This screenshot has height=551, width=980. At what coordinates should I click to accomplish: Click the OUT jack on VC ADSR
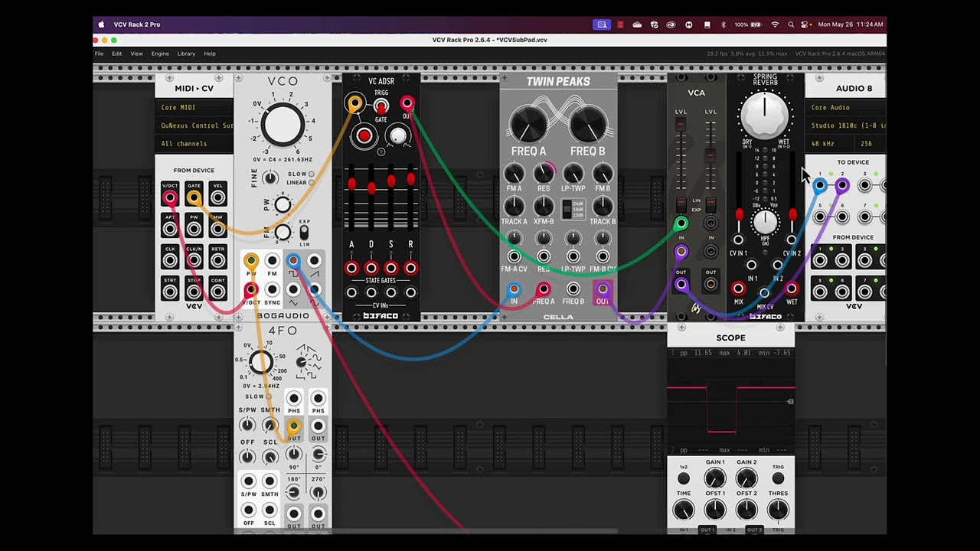pyautogui.click(x=407, y=103)
